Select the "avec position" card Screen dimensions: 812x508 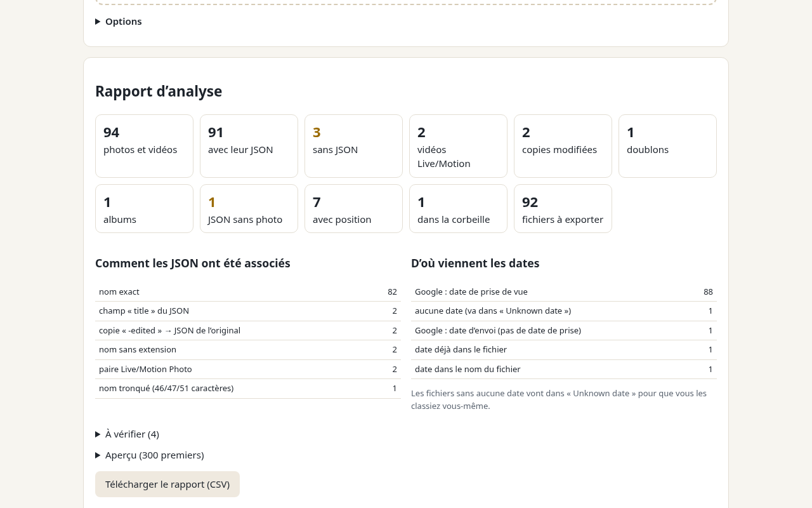353,209
